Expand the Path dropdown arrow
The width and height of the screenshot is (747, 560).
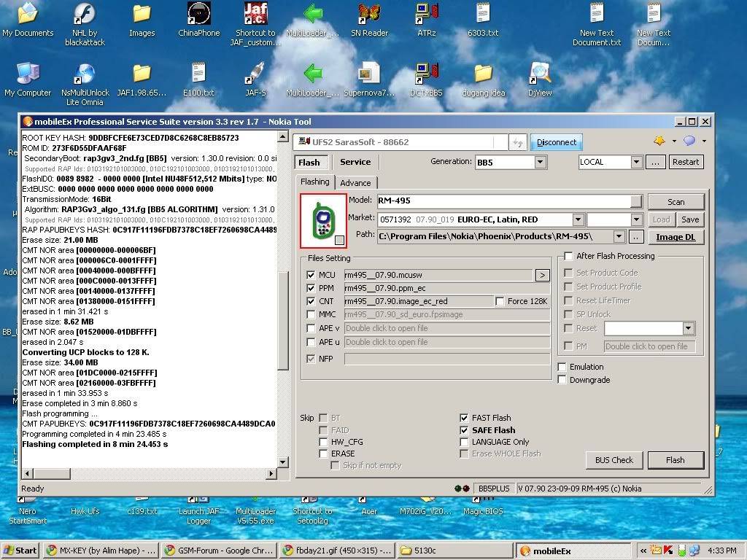click(619, 236)
